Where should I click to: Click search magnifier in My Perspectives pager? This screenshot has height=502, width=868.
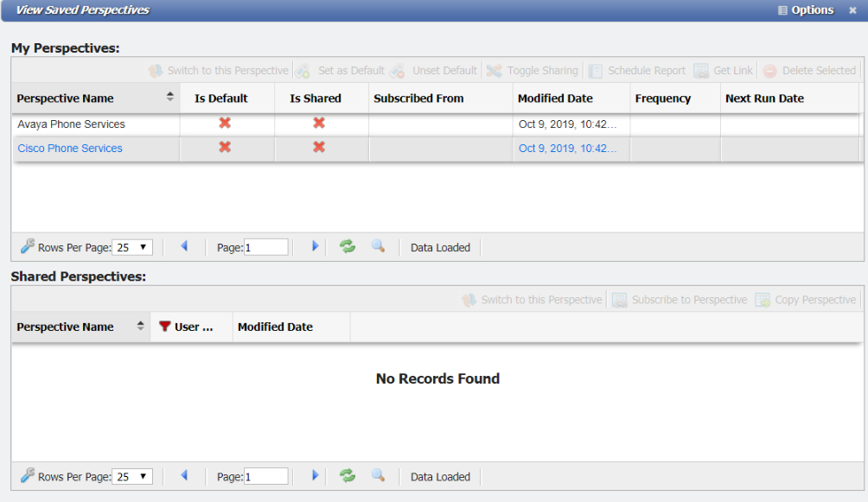tap(378, 247)
